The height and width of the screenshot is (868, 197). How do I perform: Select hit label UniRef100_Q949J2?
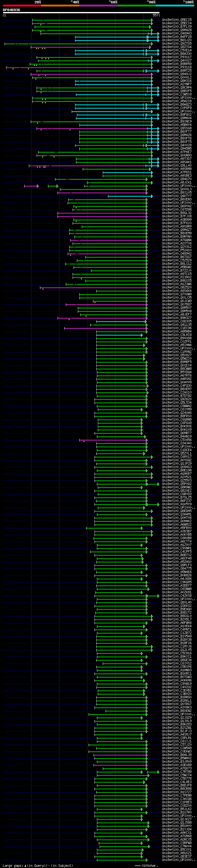[x=177, y=74]
